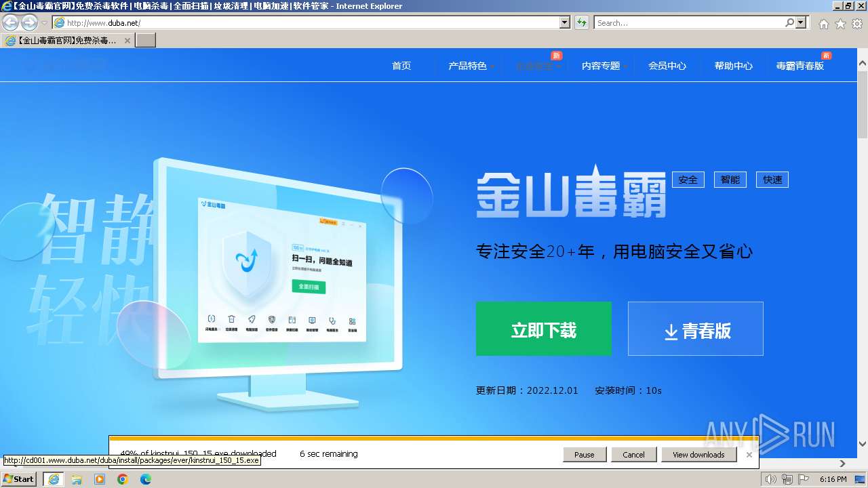Click the vertical scrollbar down arrow

(863, 445)
